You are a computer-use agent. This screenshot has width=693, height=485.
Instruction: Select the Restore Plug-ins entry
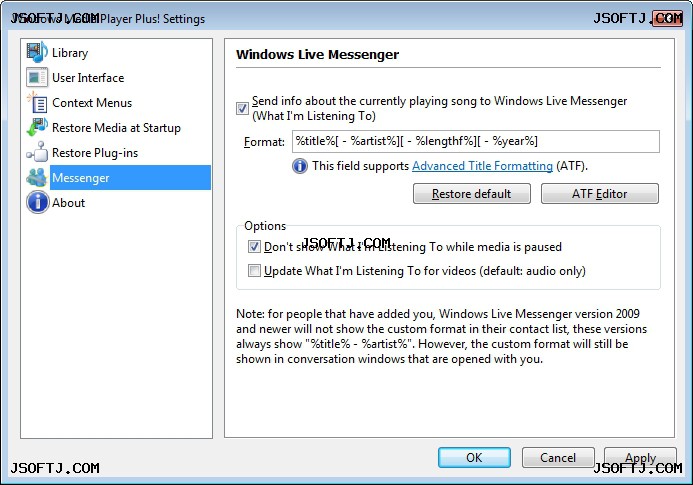(x=95, y=153)
